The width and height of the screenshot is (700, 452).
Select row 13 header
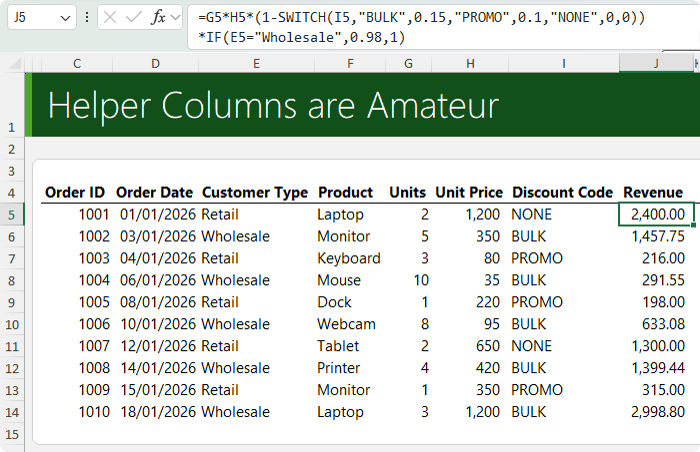tap(12, 390)
